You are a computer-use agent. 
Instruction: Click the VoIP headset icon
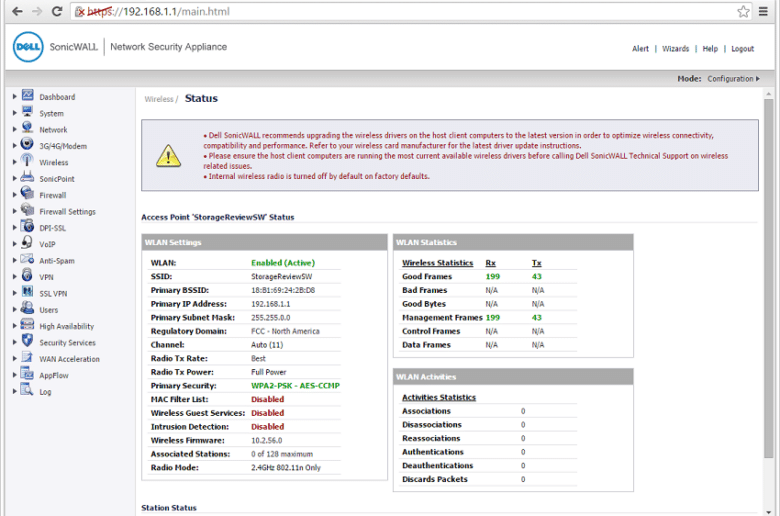pyautogui.click(x=27, y=243)
